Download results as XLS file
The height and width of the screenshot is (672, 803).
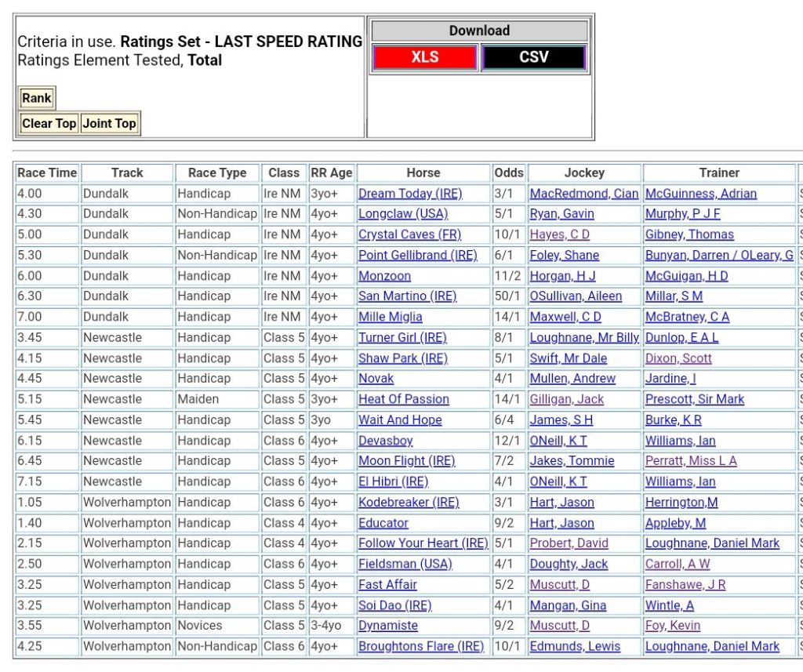click(424, 57)
